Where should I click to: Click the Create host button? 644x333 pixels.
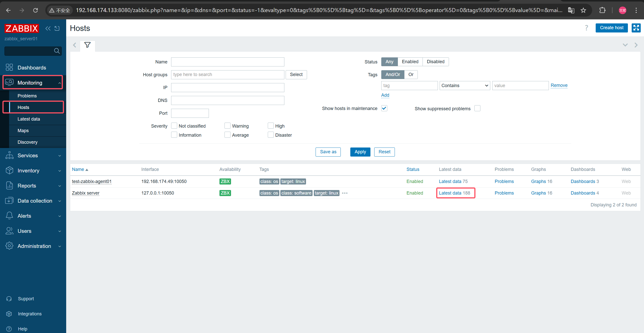[x=612, y=28]
